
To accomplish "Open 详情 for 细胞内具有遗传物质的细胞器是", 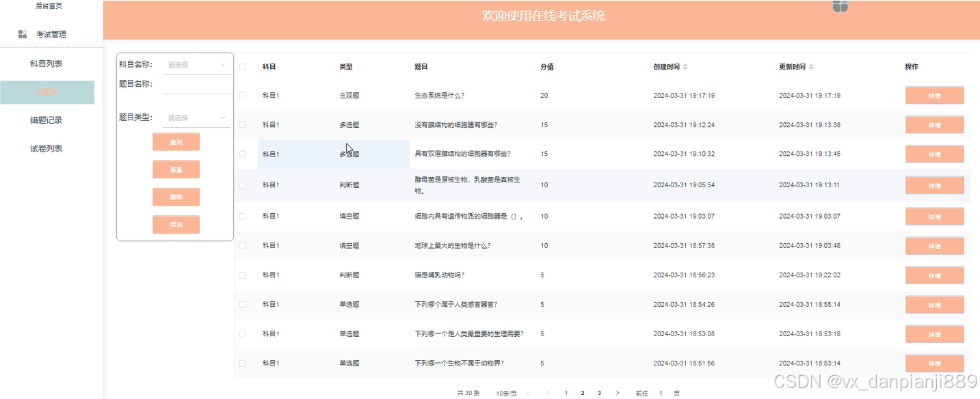I will click(934, 217).
